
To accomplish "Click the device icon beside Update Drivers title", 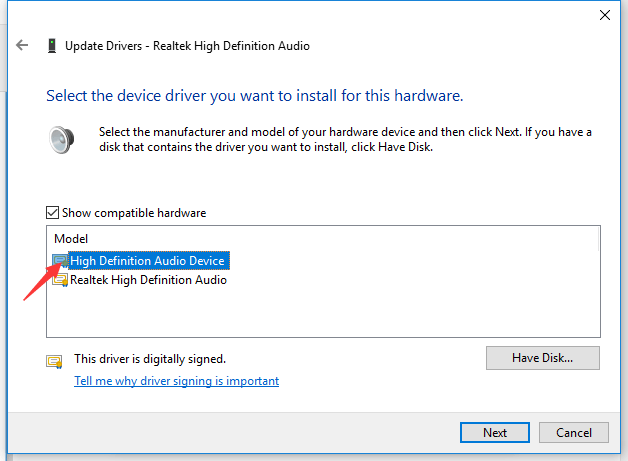I will (x=51, y=46).
